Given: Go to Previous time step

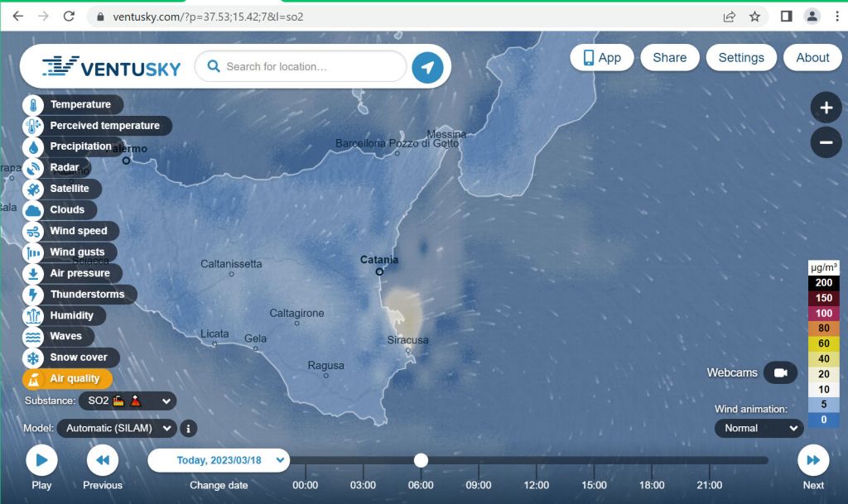Looking at the screenshot, I should (103, 460).
